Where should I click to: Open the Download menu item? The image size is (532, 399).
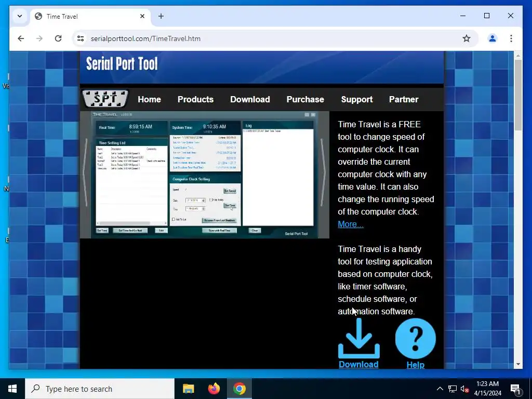pos(250,99)
